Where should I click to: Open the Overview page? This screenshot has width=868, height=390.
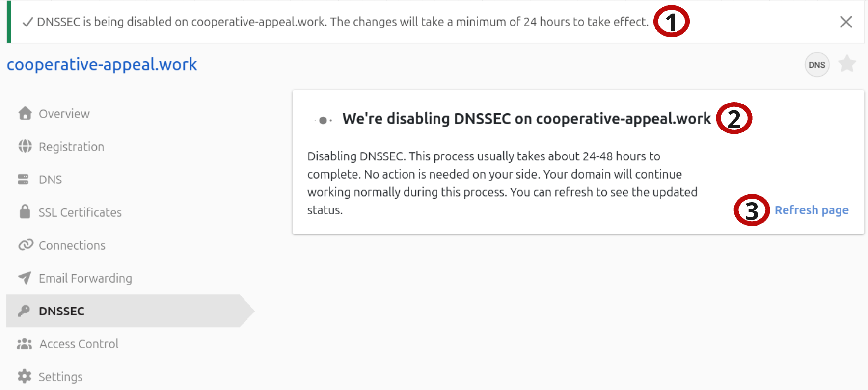pyautogui.click(x=64, y=113)
